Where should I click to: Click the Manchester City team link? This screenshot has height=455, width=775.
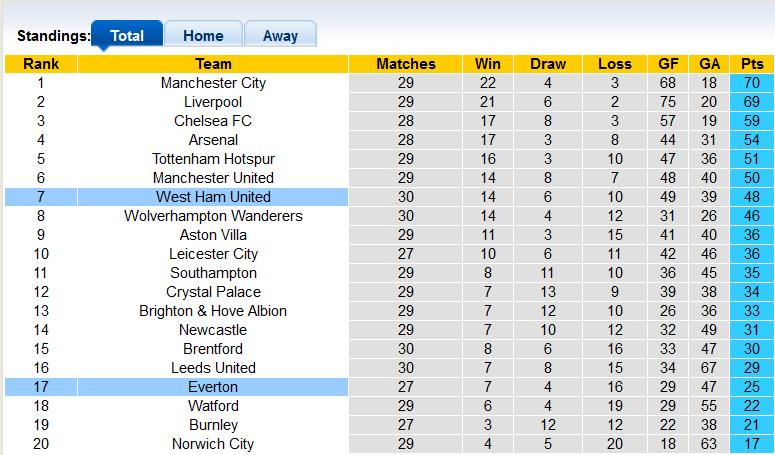(x=213, y=83)
